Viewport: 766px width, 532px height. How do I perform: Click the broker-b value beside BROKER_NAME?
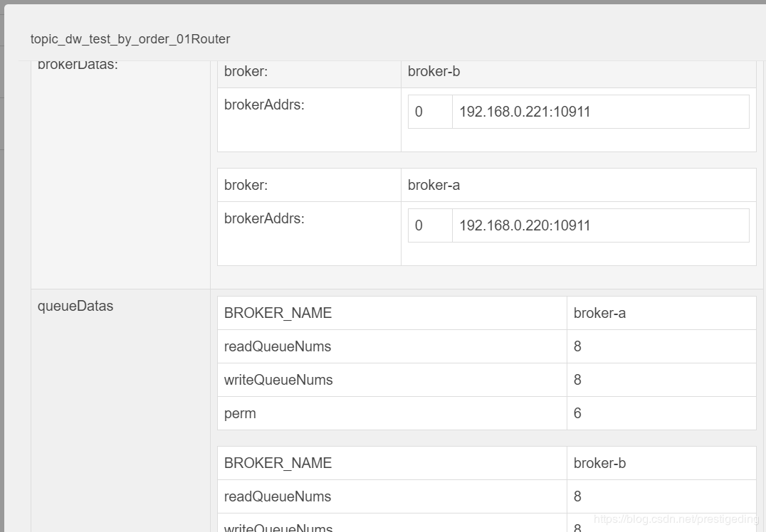pos(599,463)
